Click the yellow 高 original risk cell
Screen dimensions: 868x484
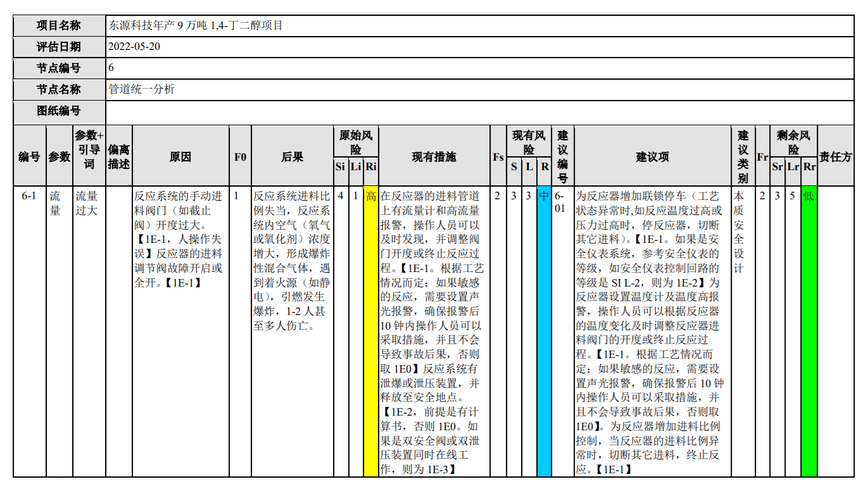point(371,331)
